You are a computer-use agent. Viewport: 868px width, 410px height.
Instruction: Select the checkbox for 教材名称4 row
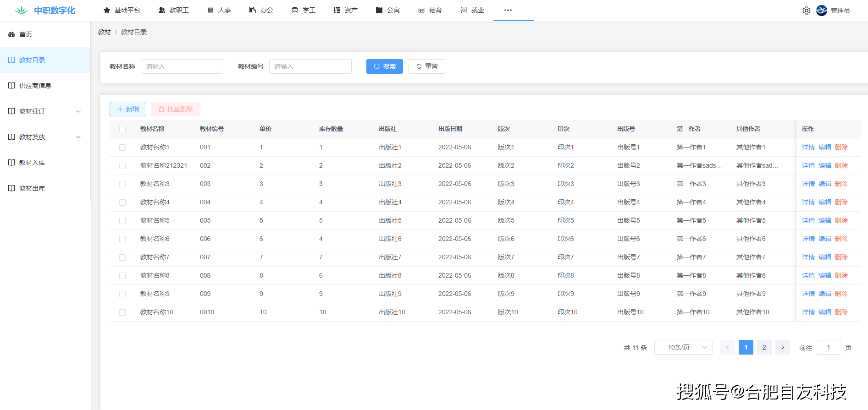click(122, 202)
